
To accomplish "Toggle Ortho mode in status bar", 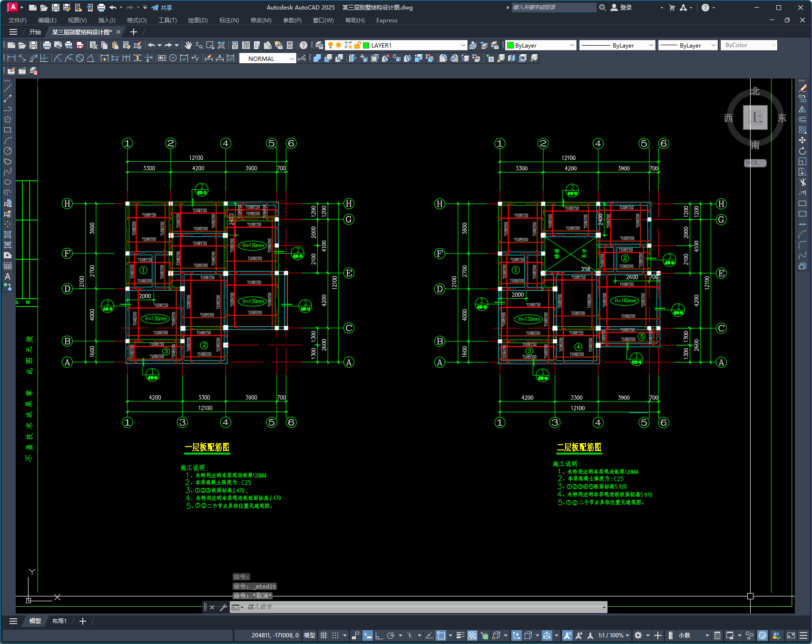I will (x=379, y=635).
